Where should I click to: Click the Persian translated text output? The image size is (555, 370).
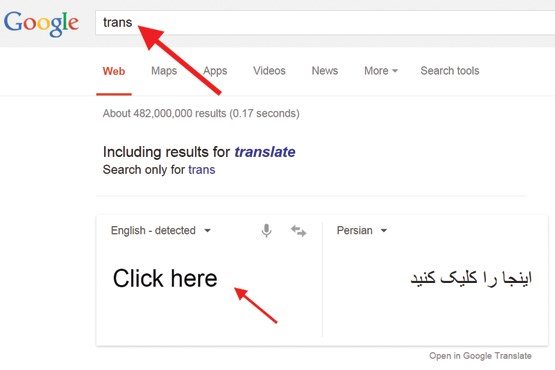pyautogui.click(x=471, y=278)
